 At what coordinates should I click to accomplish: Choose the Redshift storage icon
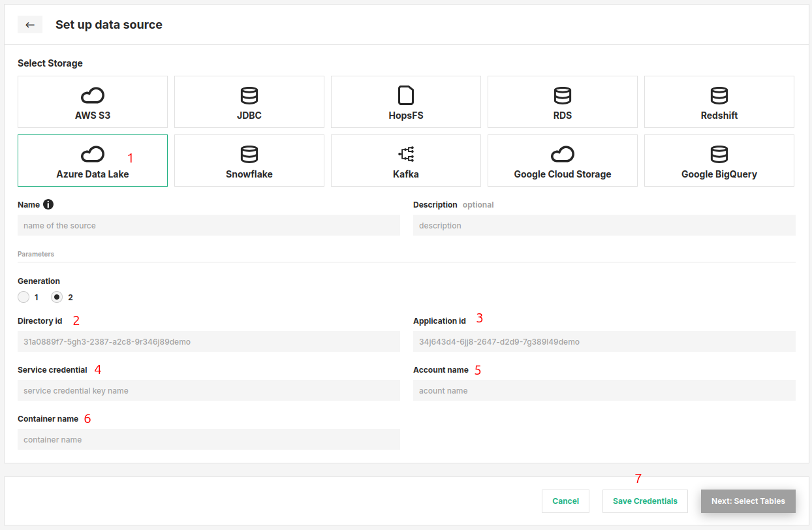click(x=719, y=96)
